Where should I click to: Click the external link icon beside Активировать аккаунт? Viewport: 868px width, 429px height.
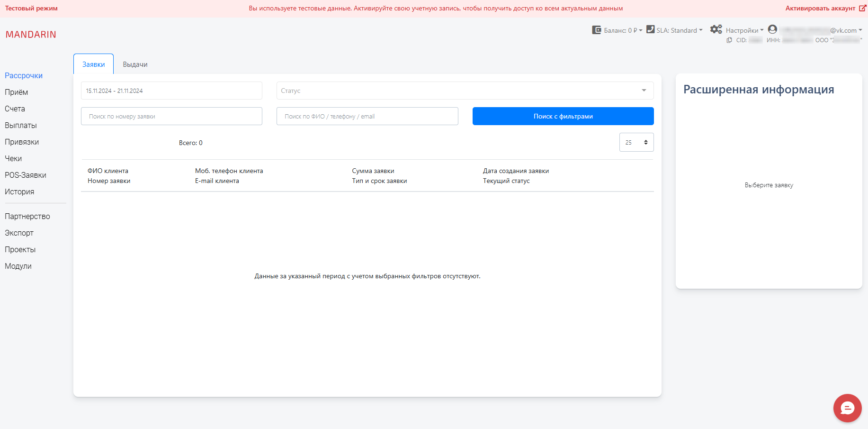tap(863, 8)
